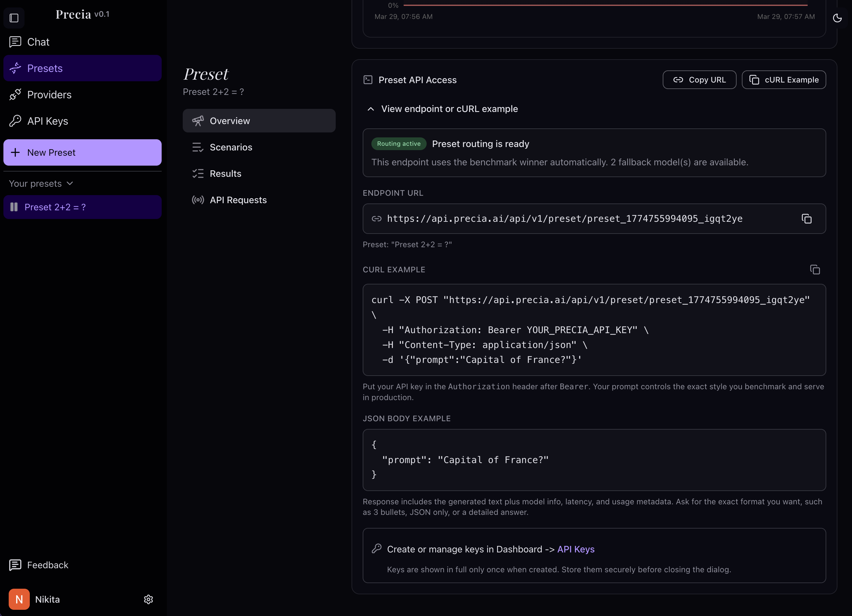Switch to the Scenarios tab
Screen dimensions: 852x616
point(231,147)
